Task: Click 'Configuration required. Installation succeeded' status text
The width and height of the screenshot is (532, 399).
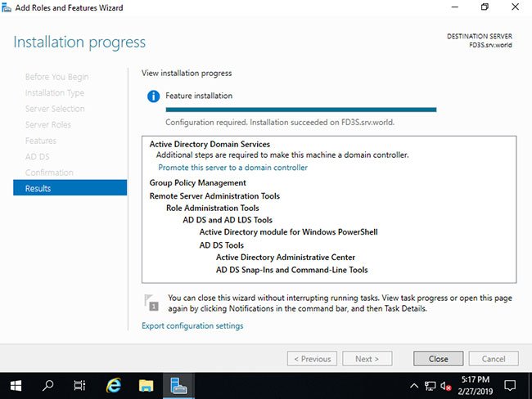Action: (x=280, y=123)
